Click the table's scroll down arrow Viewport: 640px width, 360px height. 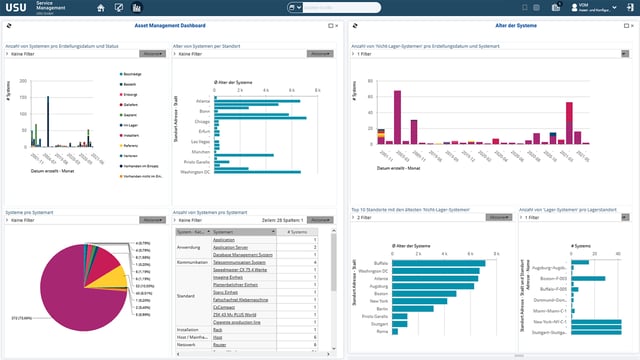click(334, 349)
